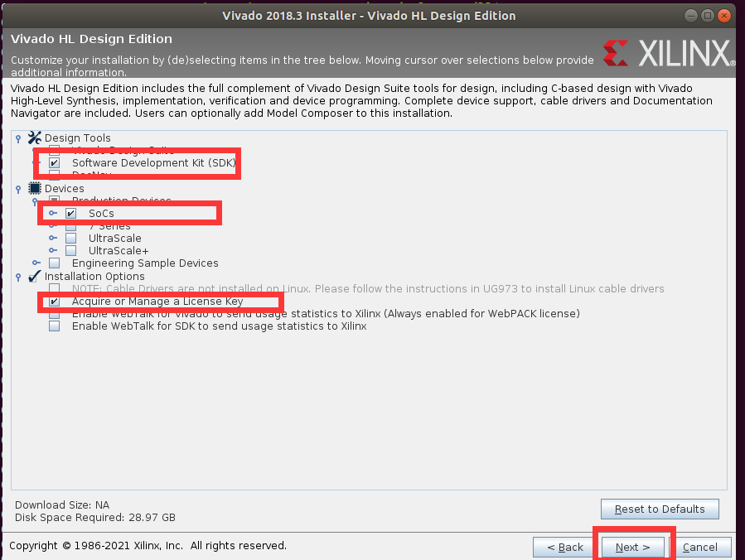Select the UltraScale+ row label

pos(119,250)
